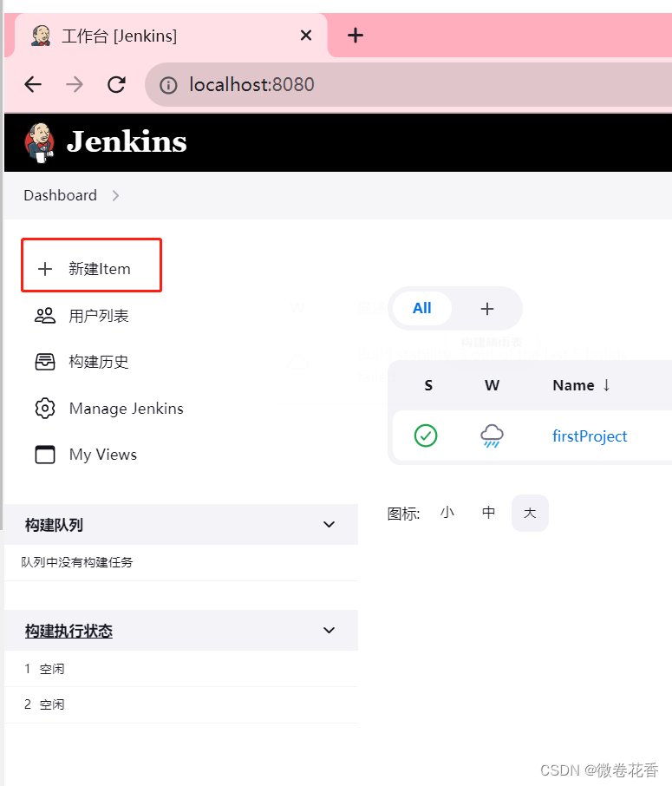This screenshot has height=786, width=672.
Task: Click the 用户列表 people icon
Action: coord(45,315)
